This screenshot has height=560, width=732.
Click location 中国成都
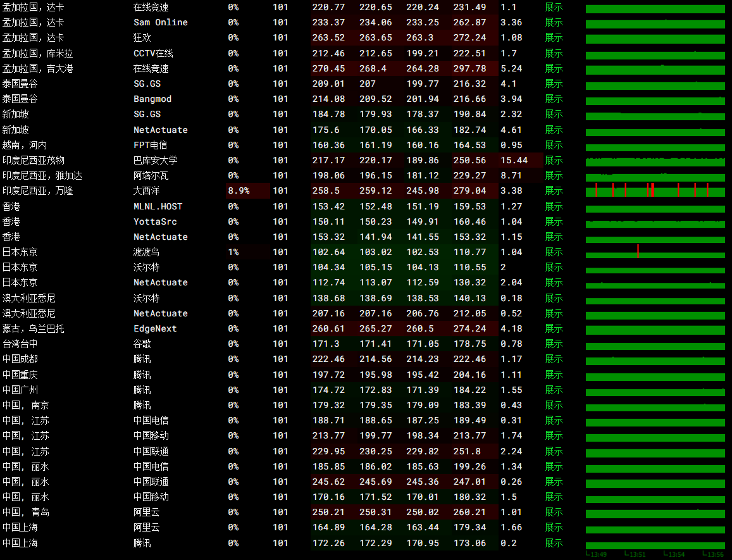[20, 359]
